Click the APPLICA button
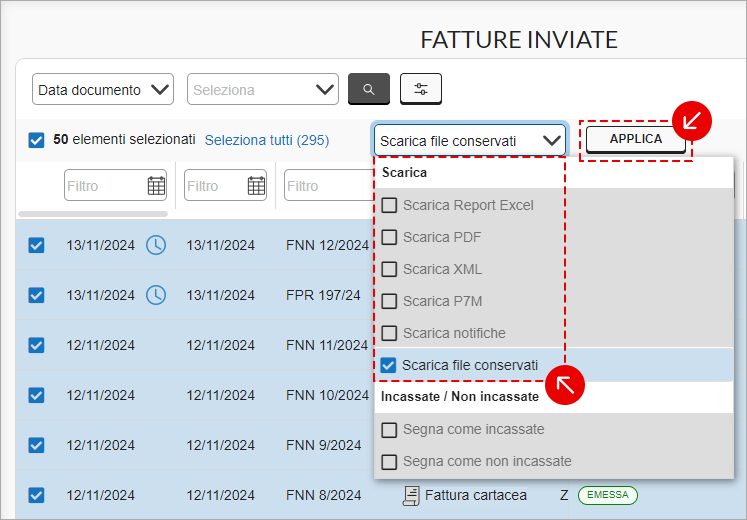This screenshot has width=747, height=520. tap(636, 139)
